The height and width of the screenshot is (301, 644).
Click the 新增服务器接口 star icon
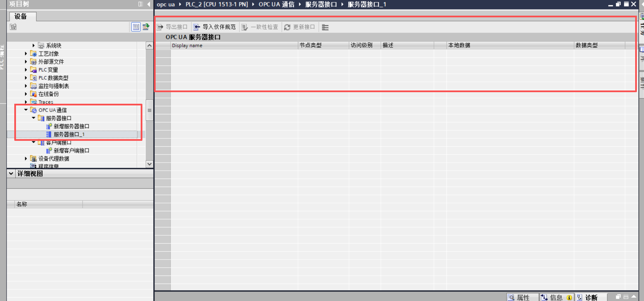(49, 126)
